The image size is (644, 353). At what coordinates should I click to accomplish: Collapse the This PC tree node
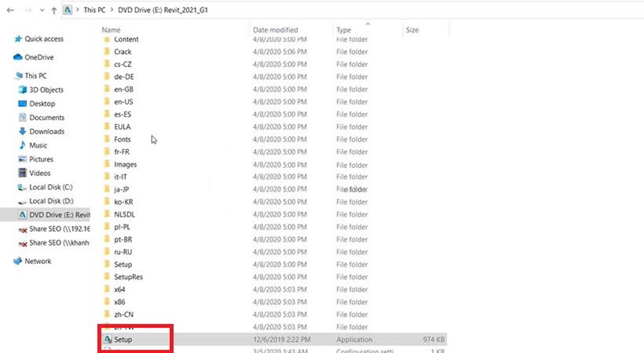click(x=7, y=76)
